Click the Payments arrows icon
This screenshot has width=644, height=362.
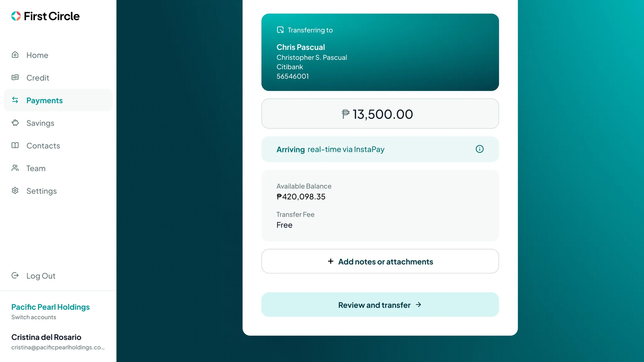click(15, 100)
